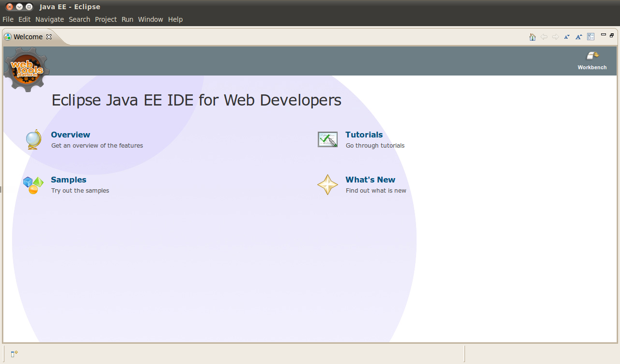Open the Help menu
The height and width of the screenshot is (364, 620).
point(175,19)
